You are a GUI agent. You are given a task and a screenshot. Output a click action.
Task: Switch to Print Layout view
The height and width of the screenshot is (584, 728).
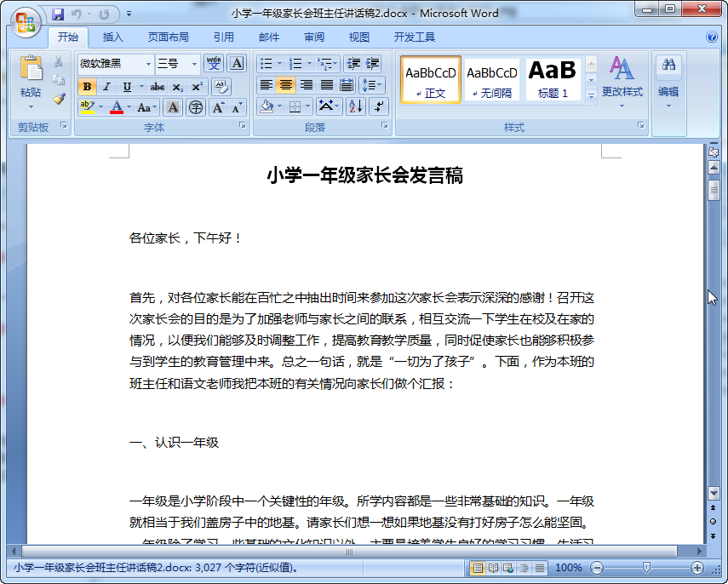coord(478,567)
